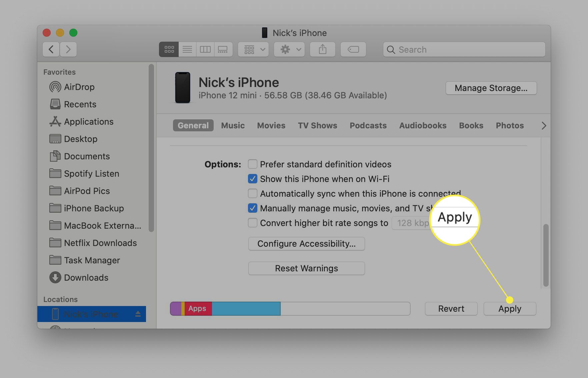Switch to the TV Shows tab
Image resolution: width=588 pixels, height=378 pixels.
click(317, 126)
